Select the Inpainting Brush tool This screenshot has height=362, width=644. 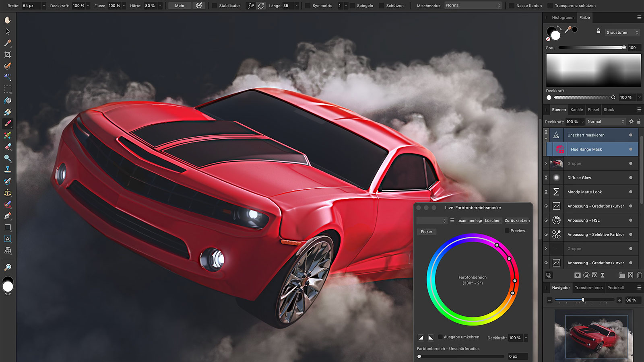pos(8,204)
